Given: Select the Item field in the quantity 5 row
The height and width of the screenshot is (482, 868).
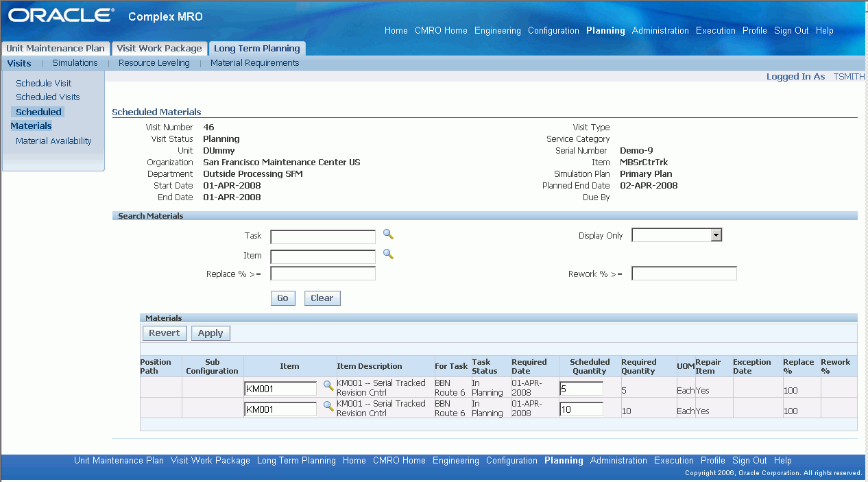Looking at the screenshot, I should click(x=280, y=389).
